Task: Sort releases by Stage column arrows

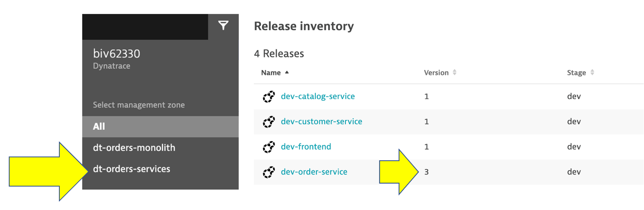Action: [592, 72]
